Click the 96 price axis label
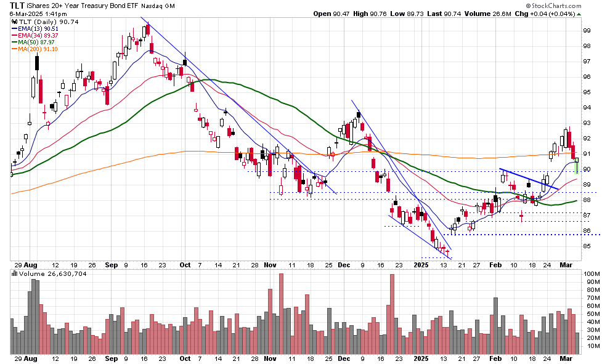The height and width of the screenshot is (364, 610). coord(587,77)
